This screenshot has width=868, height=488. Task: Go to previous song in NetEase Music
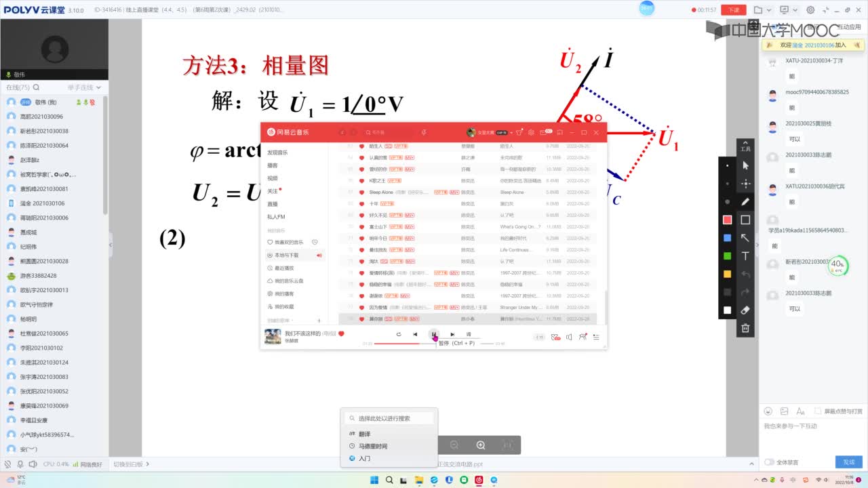[x=415, y=334]
